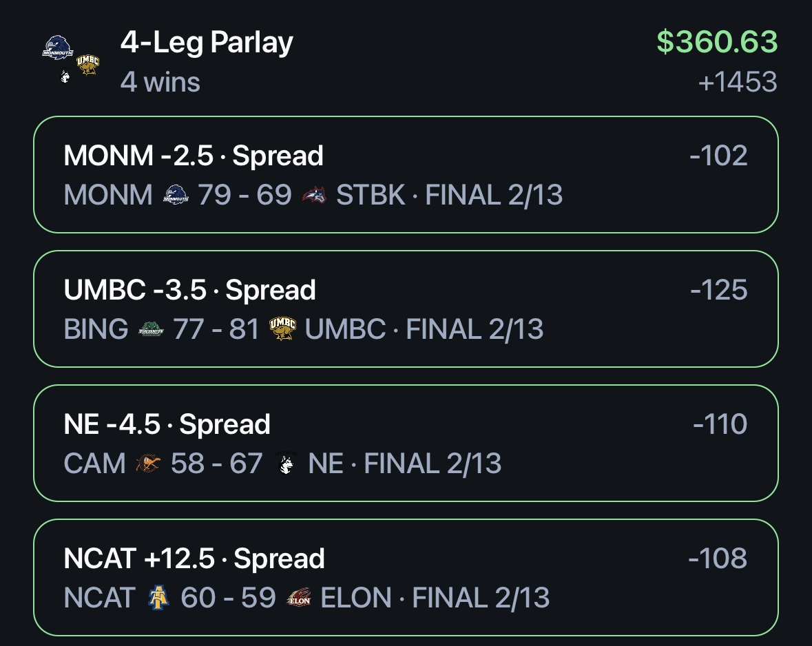Click the -125 odds on UMBC leg
The height and width of the screenshot is (646, 812).
click(x=719, y=289)
